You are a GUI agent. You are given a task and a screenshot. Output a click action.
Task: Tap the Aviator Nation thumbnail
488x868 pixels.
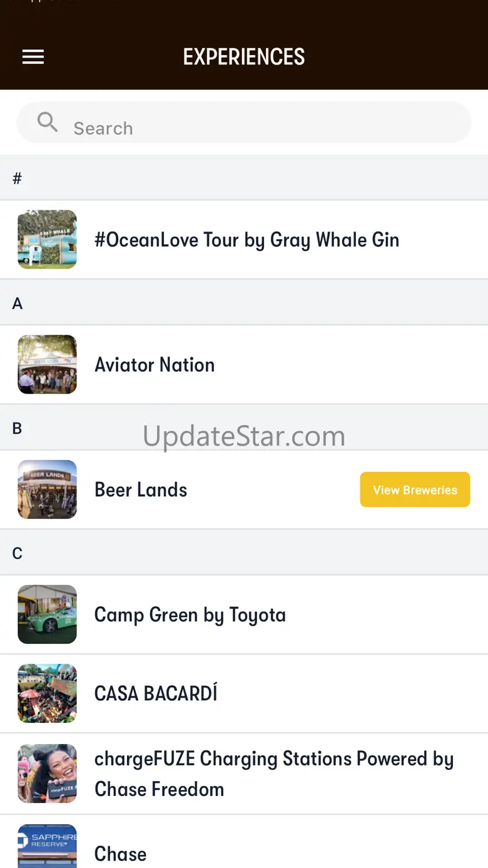tap(47, 364)
